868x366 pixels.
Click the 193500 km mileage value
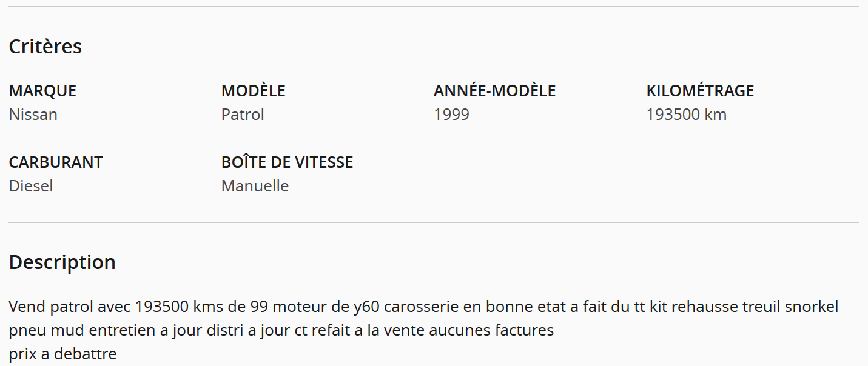coord(687,115)
